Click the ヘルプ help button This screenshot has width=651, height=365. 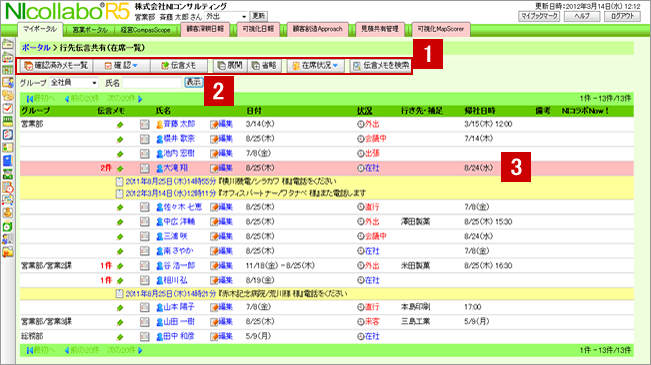pos(582,16)
